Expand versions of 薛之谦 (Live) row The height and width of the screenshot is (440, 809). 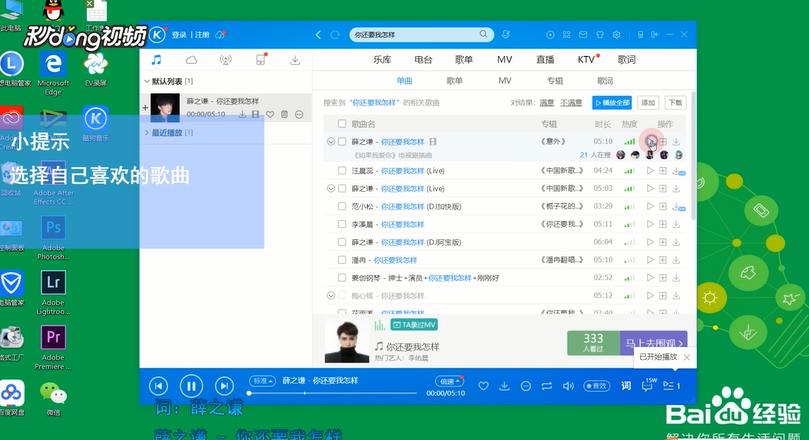click(x=331, y=189)
